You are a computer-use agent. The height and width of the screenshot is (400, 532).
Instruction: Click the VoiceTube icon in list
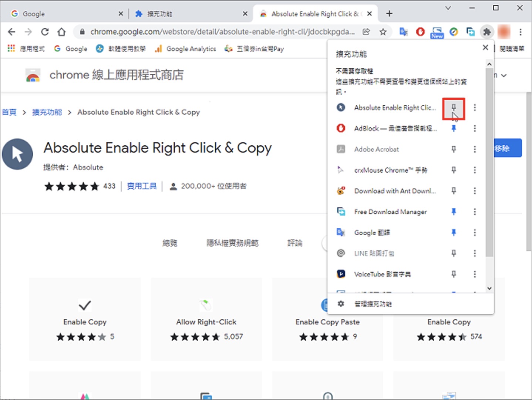point(341,274)
